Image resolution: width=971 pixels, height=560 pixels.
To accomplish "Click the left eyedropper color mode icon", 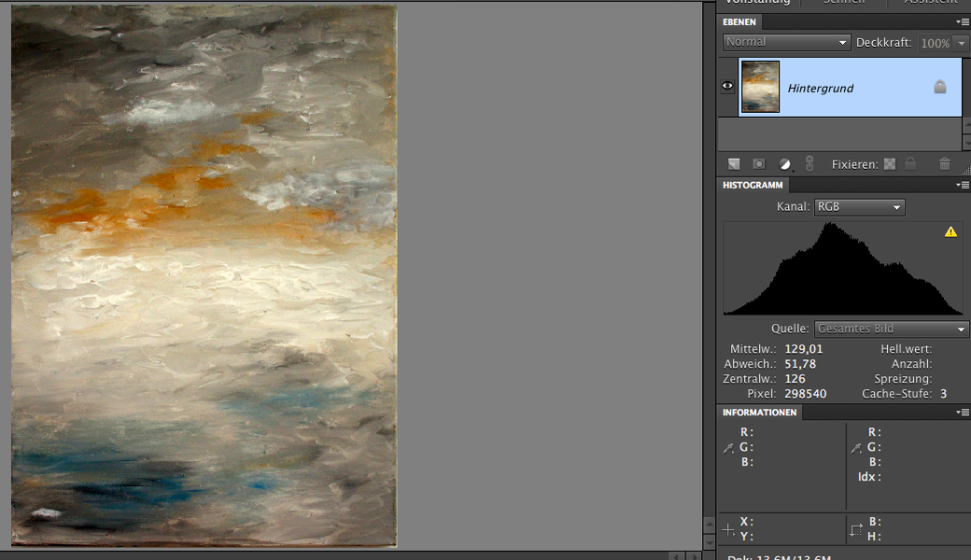I will point(728,448).
